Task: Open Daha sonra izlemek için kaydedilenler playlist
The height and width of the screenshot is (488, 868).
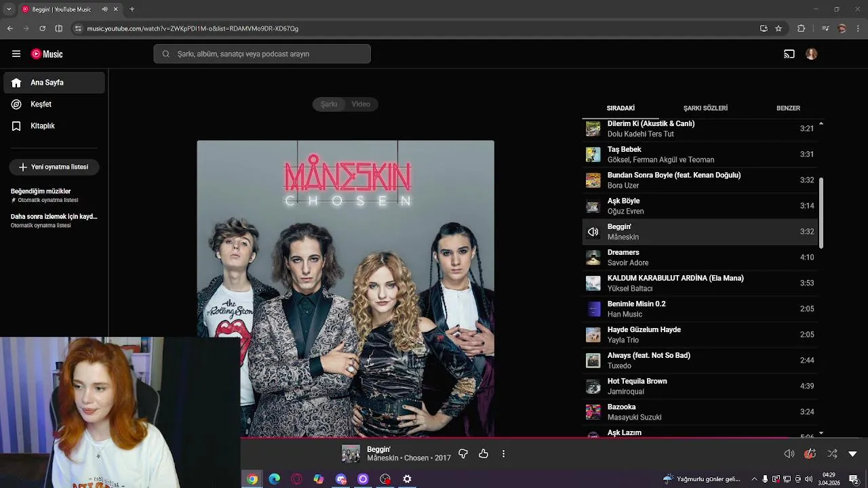Action: (x=54, y=220)
